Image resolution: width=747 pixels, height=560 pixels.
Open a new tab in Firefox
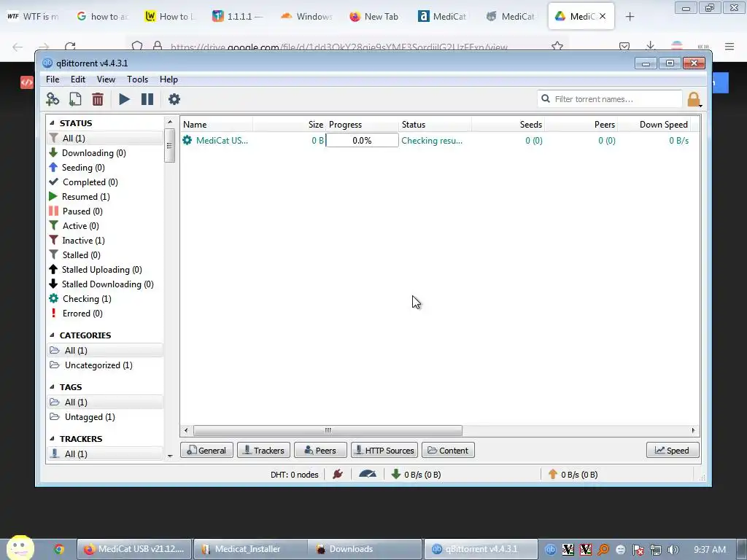630,17
